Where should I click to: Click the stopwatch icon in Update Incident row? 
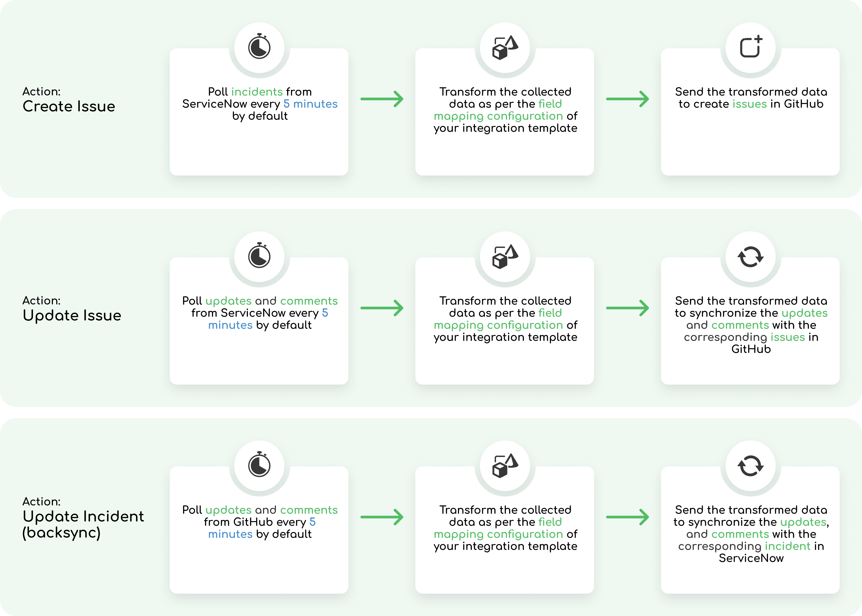259,465
